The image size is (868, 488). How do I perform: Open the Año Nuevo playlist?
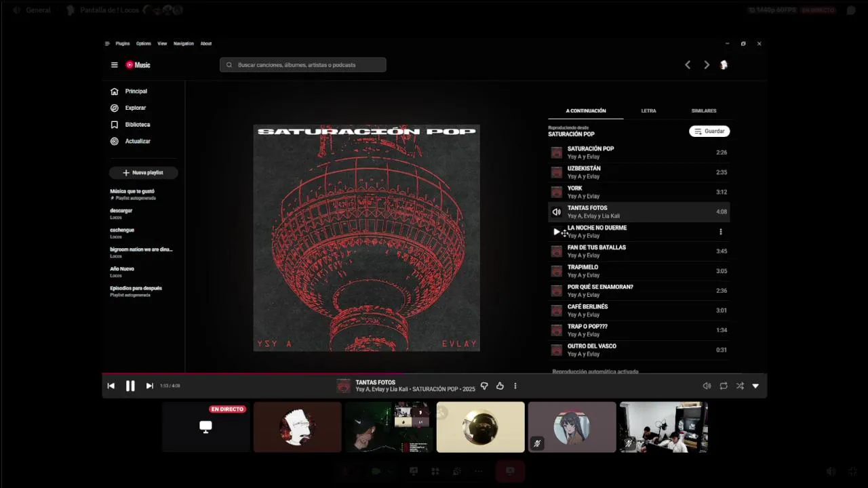[142, 272]
